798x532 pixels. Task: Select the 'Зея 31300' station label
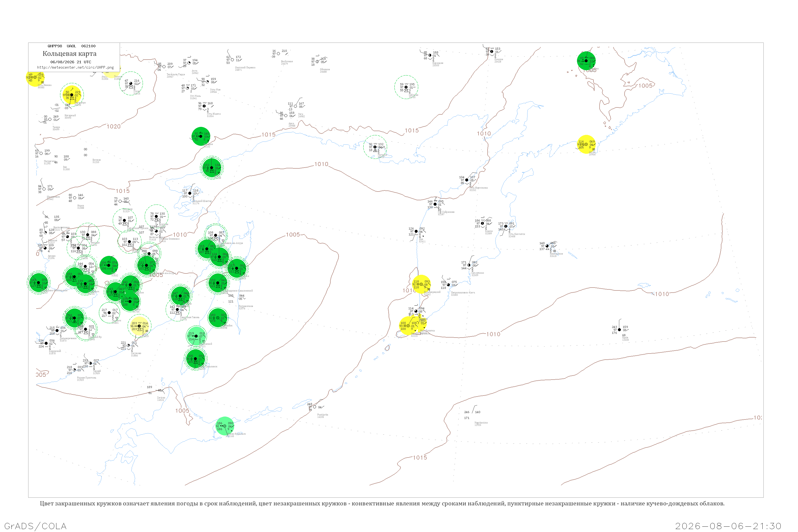(66, 168)
